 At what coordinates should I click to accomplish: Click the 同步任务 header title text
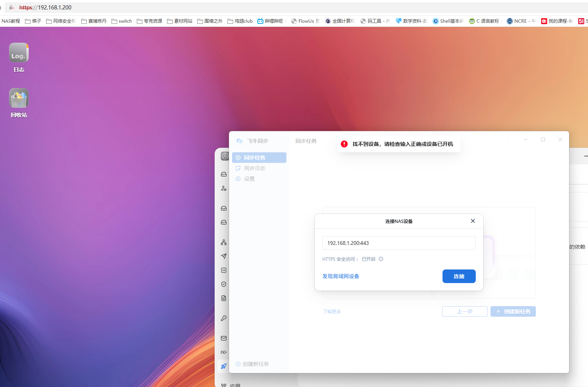306,141
